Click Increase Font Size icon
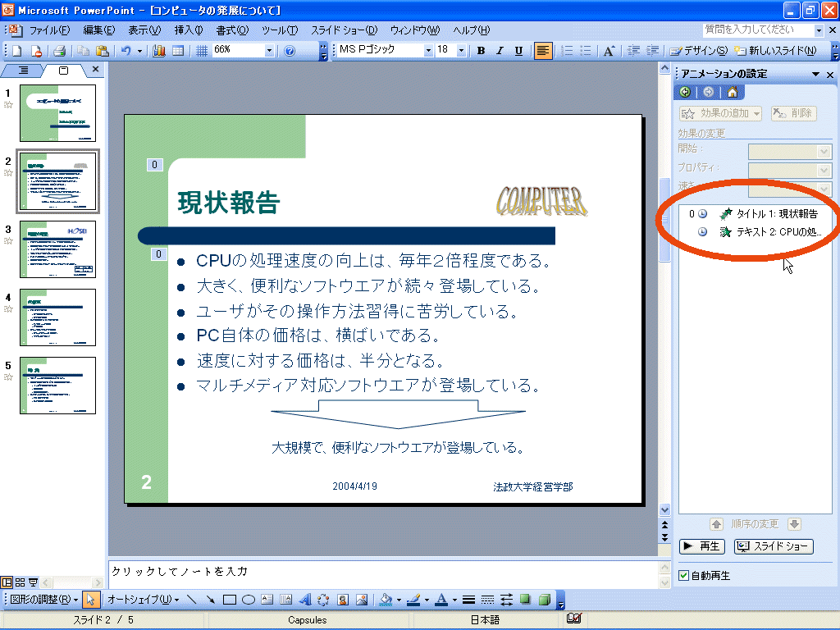840x630 pixels. 609,50
